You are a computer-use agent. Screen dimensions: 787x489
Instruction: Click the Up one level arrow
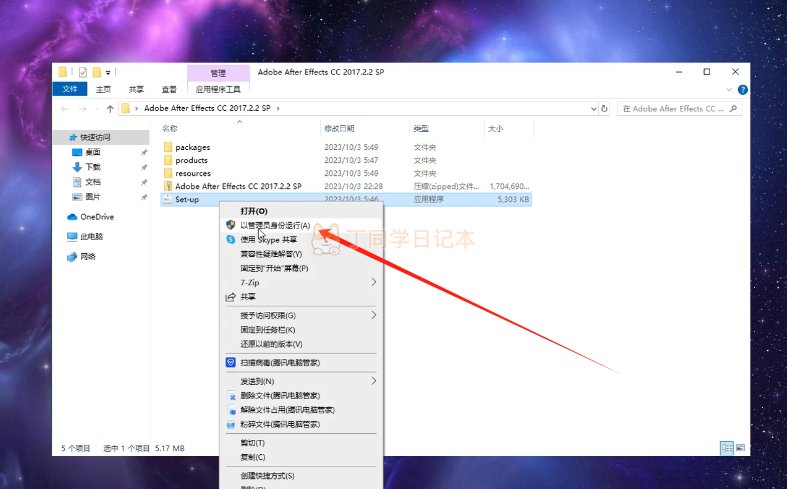110,108
